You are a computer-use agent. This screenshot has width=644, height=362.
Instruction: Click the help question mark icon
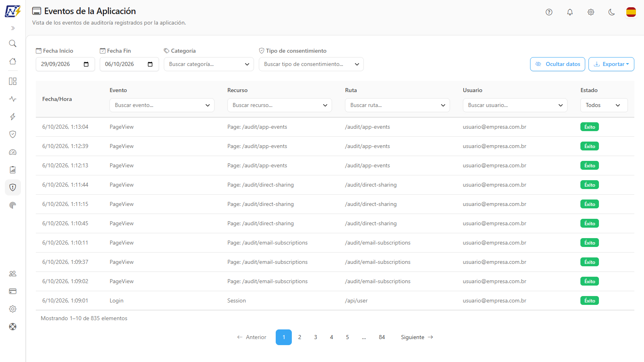(549, 12)
